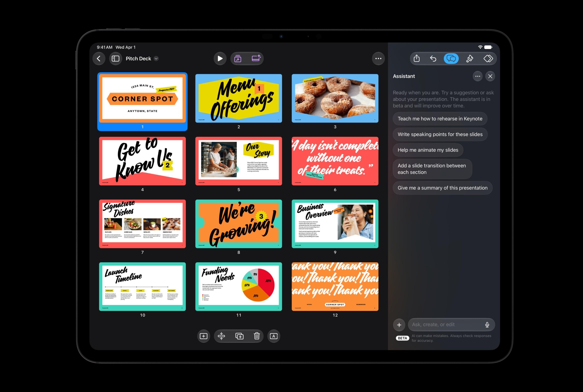Select slide 10 Launch Timeline thumbnail
This screenshot has width=583, height=392.
coord(142,286)
